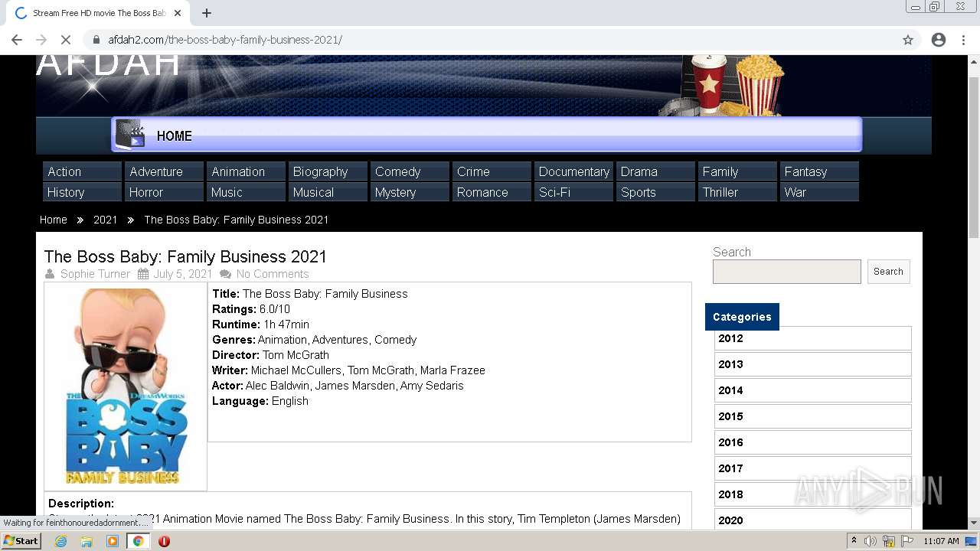The width and height of the screenshot is (980, 551).
Task: Click the HOME film clapper icon
Action: pos(130,134)
